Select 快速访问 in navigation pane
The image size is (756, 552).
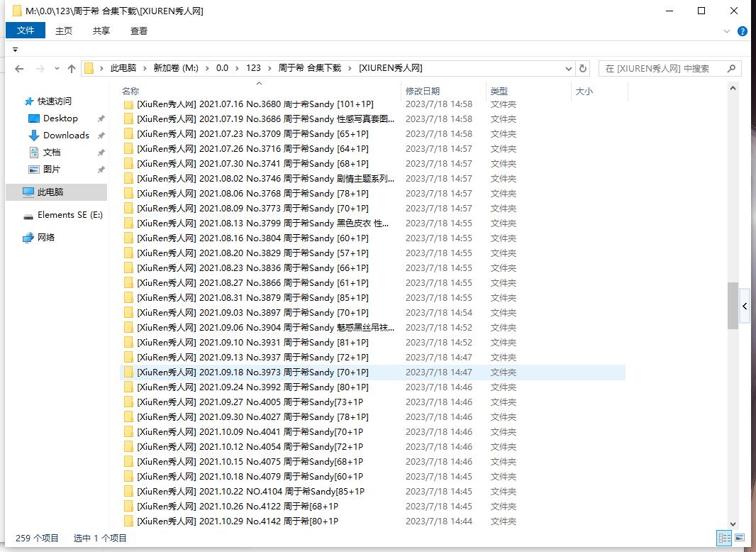click(x=55, y=101)
